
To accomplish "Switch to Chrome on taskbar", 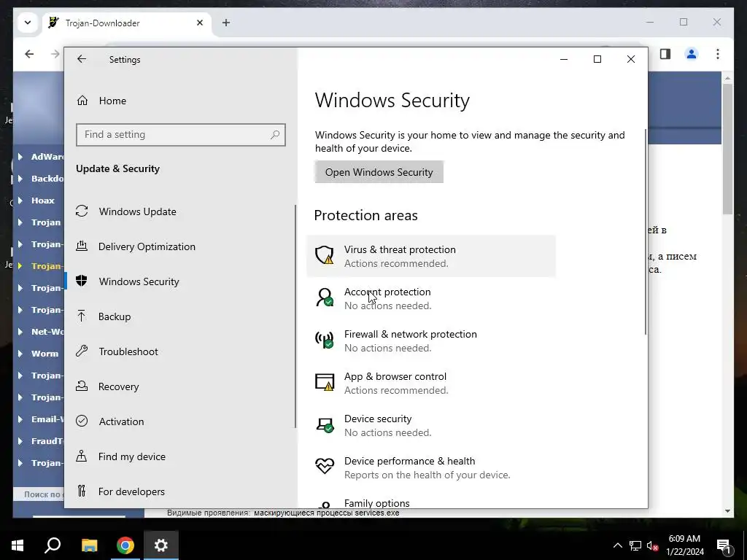I will [125, 545].
